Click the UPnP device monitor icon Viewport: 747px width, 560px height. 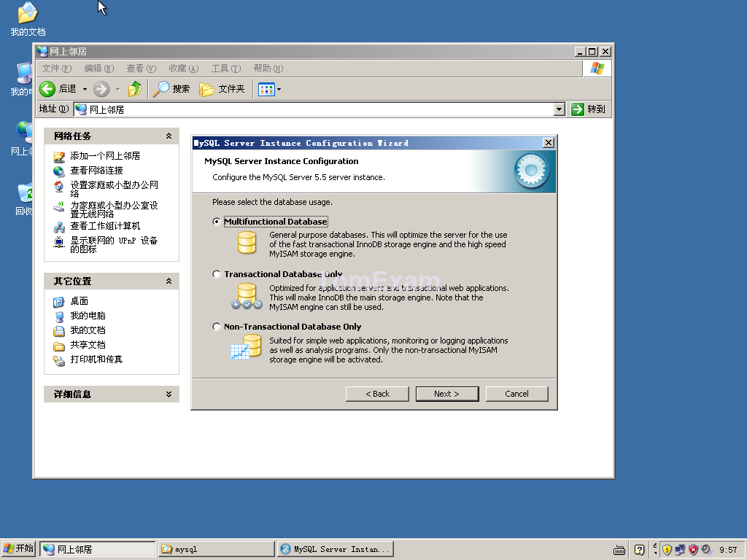(59, 242)
